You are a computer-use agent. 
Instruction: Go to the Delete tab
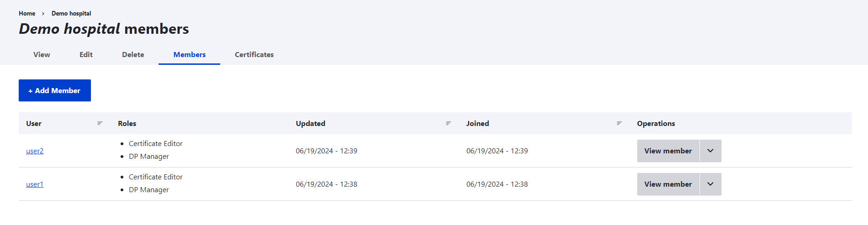tap(133, 55)
